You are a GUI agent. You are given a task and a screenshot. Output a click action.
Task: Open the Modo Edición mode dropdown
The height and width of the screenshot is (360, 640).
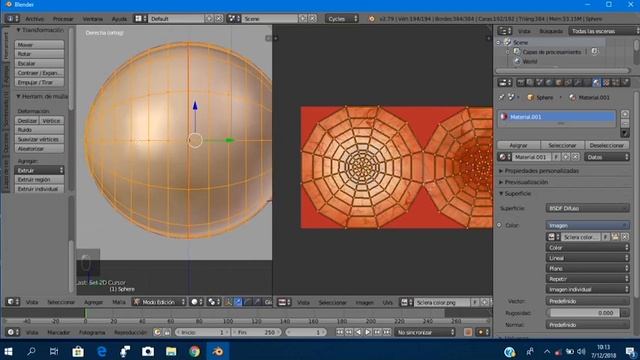(160, 302)
